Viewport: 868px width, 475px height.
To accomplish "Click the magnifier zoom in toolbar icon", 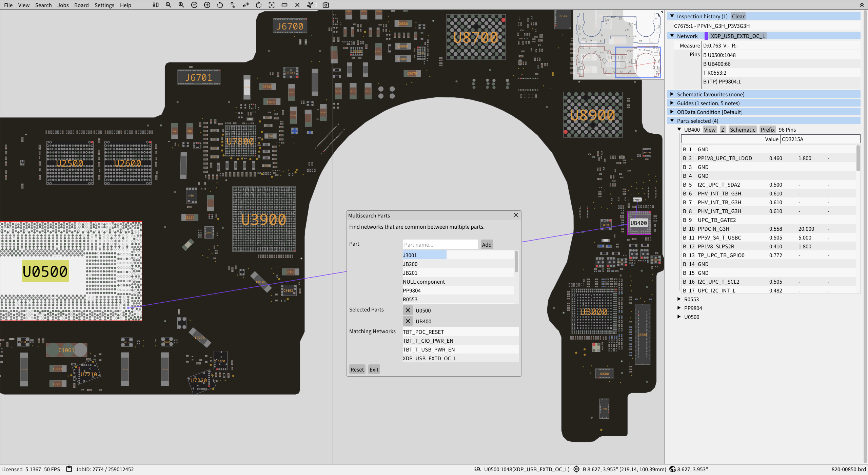I will pos(181,5).
